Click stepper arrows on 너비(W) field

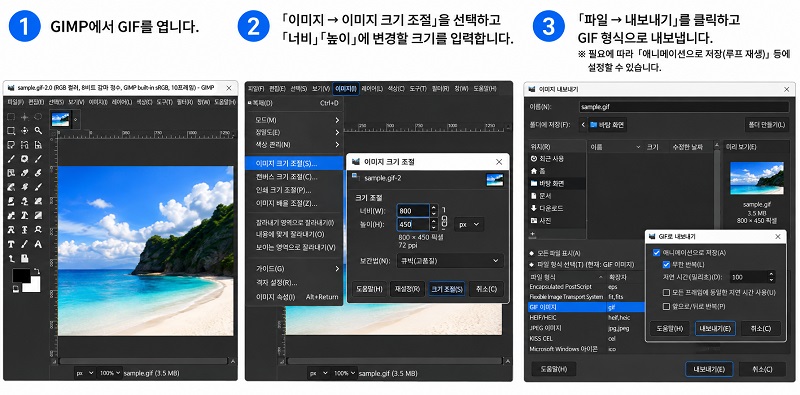(x=434, y=210)
